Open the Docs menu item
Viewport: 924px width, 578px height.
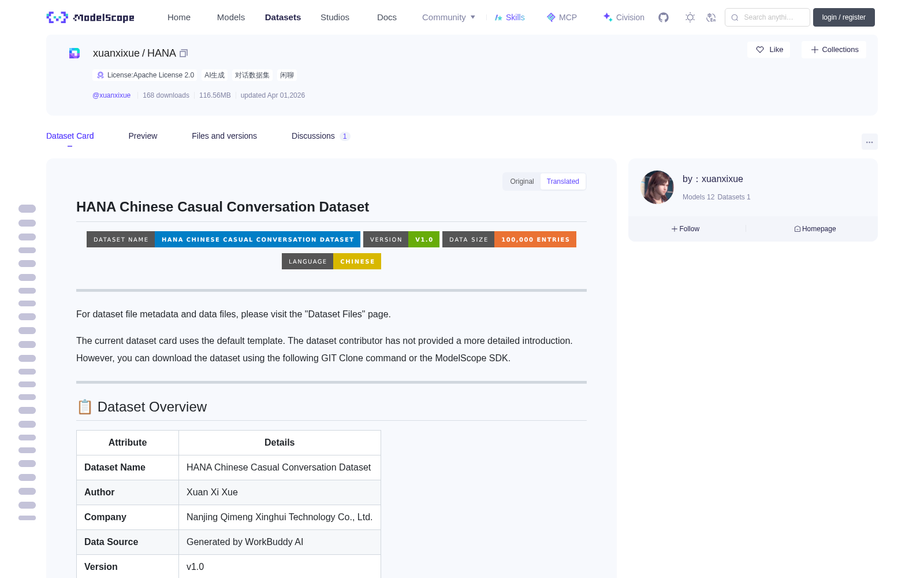387,17
